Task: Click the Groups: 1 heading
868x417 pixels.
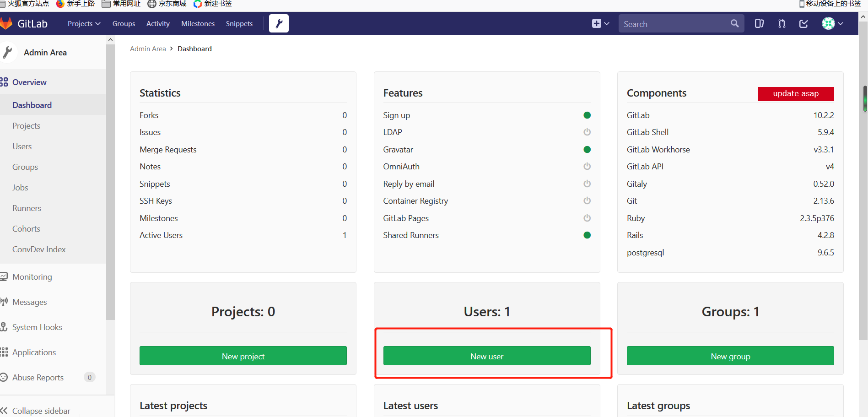Action: (x=730, y=312)
